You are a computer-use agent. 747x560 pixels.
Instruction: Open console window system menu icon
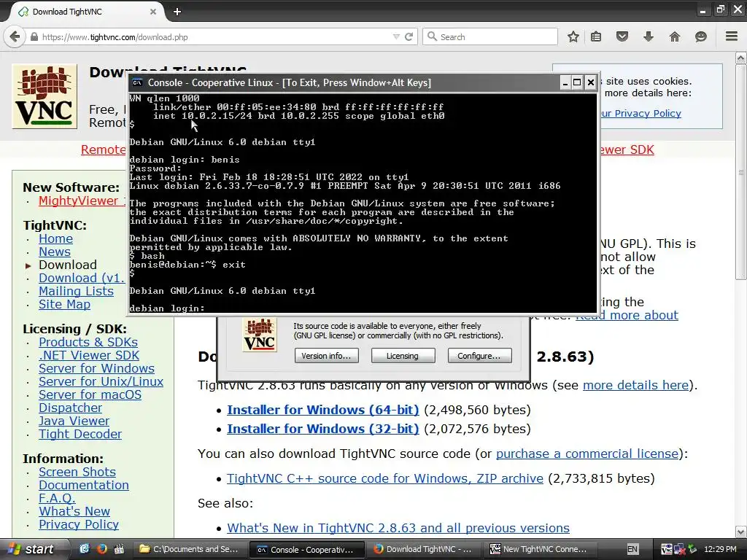click(137, 83)
